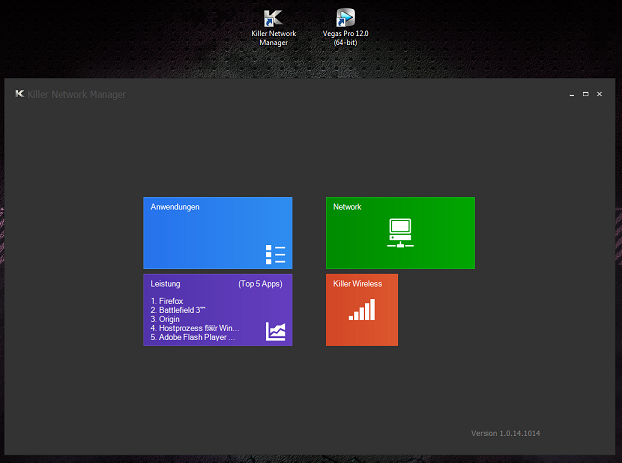Click the Killer K logo in title bar
This screenshot has height=463, width=622.
(x=19, y=94)
